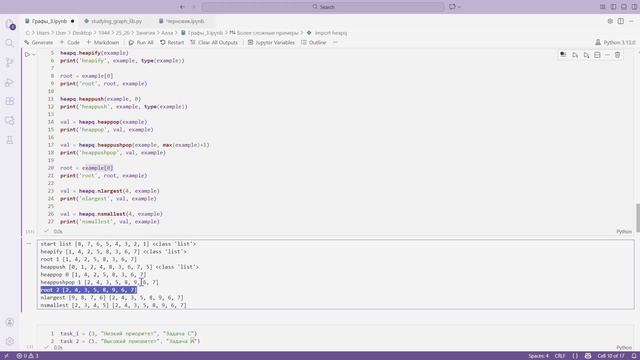Open more cell actions ellipsis

coord(607,55)
